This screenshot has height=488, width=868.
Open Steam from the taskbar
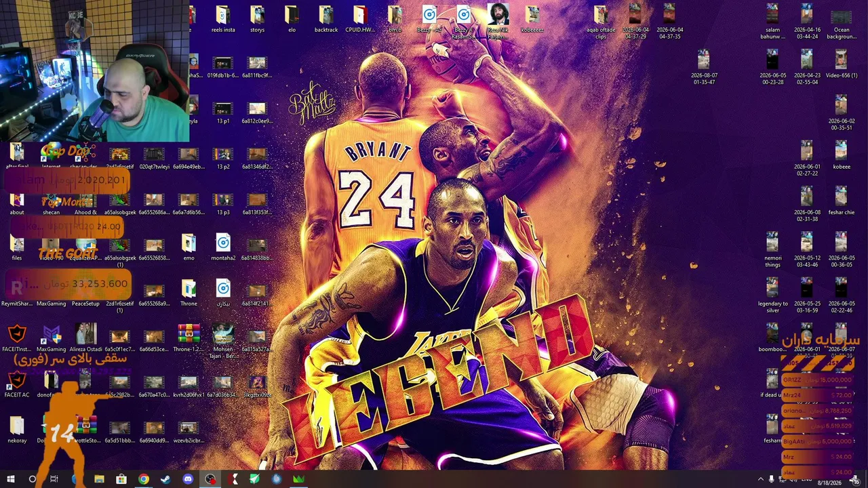tap(165, 479)
